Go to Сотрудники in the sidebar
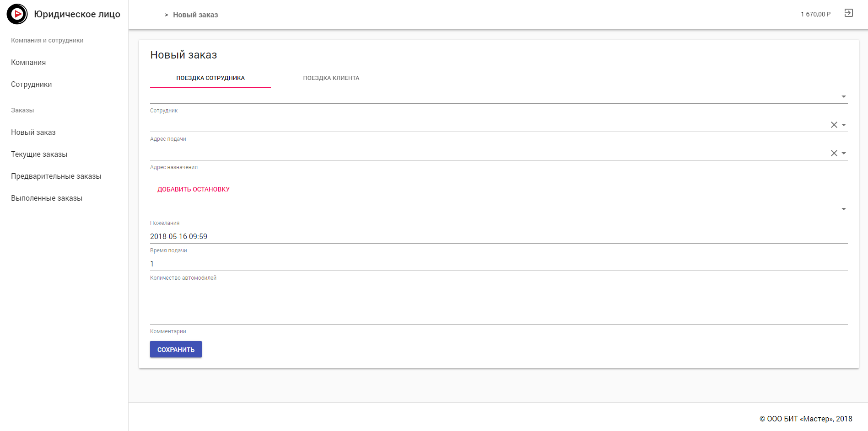868x431 pixels. [32, 85]
